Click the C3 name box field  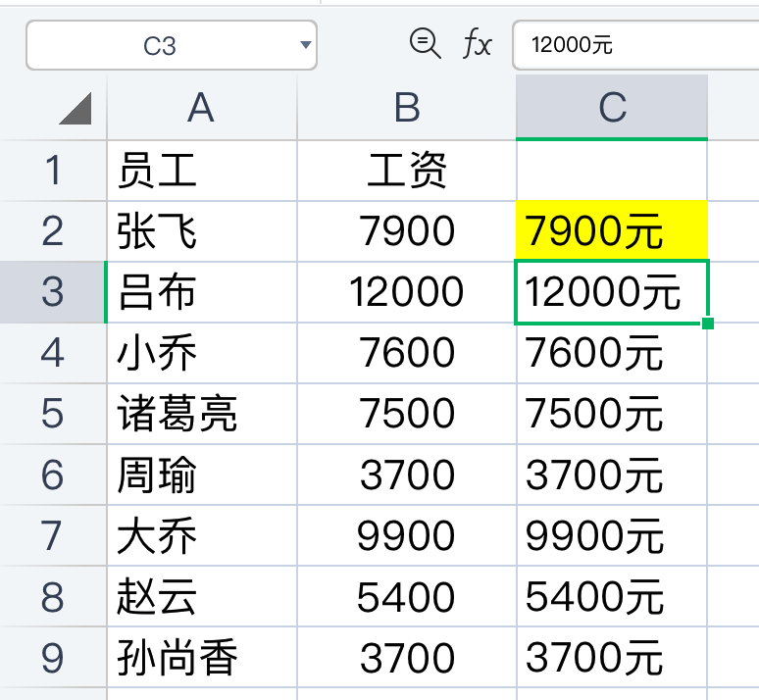coord(172,45)
